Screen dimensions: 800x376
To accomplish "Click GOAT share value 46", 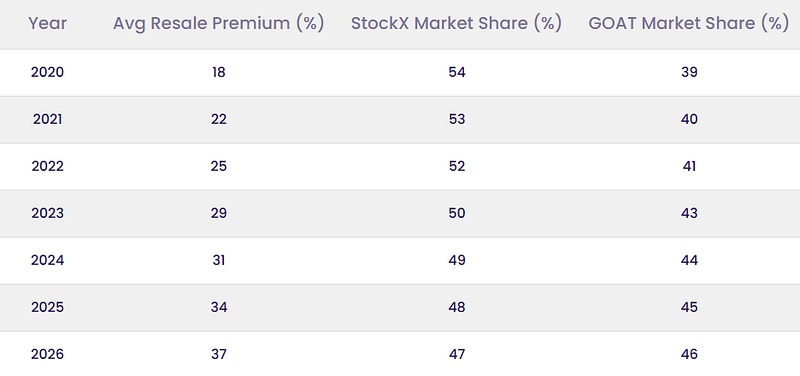I will click(x=689, y=355).
